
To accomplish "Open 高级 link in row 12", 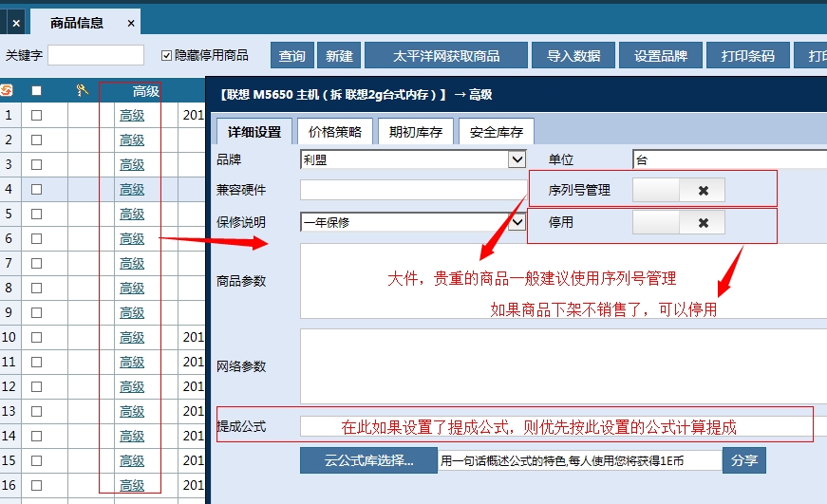I will click(x=132, y=387).
